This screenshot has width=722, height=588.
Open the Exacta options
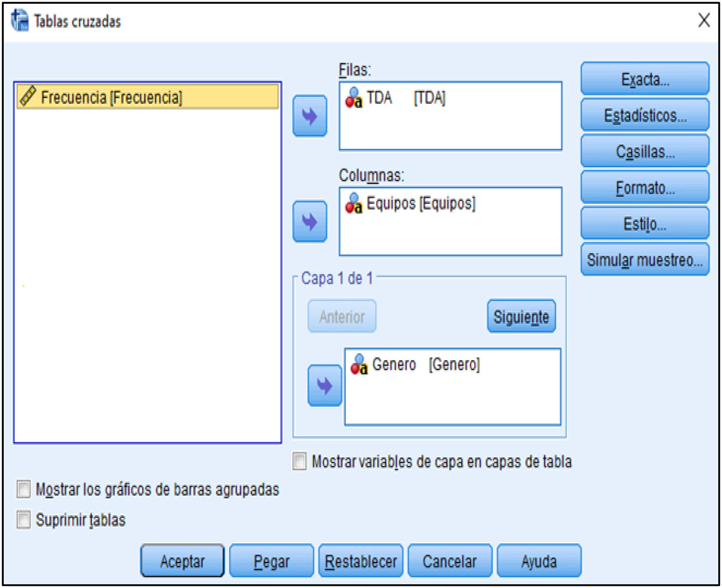point(645,79)
